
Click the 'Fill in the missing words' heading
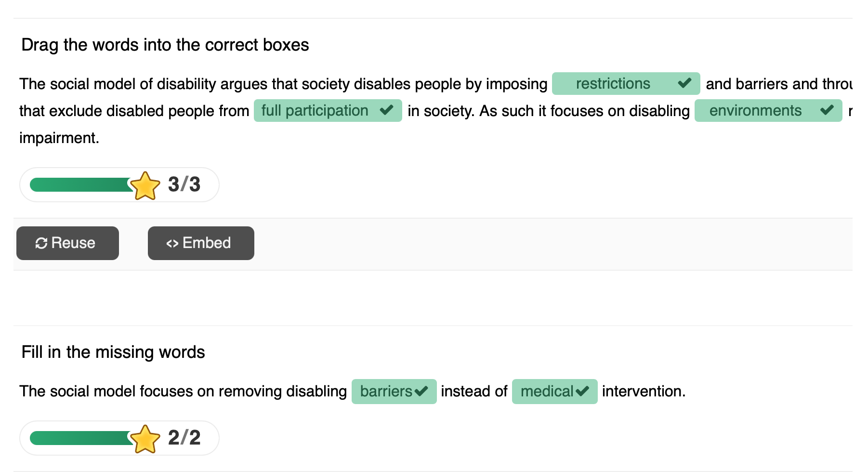113,352
